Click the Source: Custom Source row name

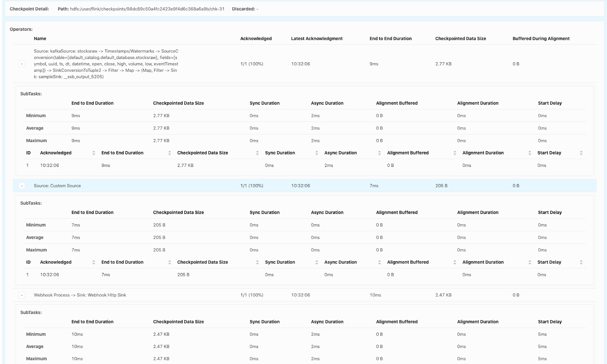(57, 186)
